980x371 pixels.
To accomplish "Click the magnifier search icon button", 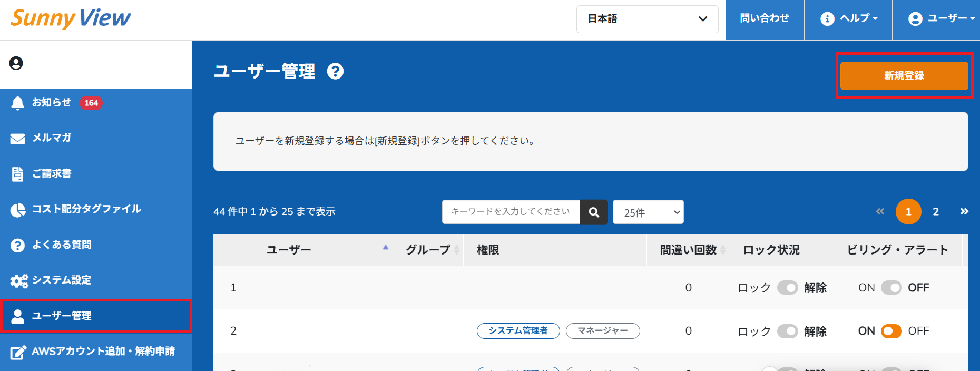I will pyautogui.click(x=594, y=212).
